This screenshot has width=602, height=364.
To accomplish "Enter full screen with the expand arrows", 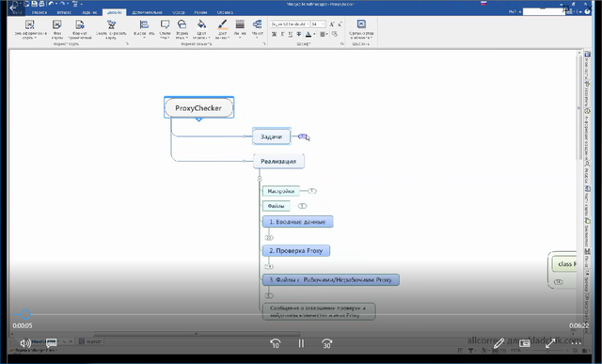I will click(x=550, y=343).
